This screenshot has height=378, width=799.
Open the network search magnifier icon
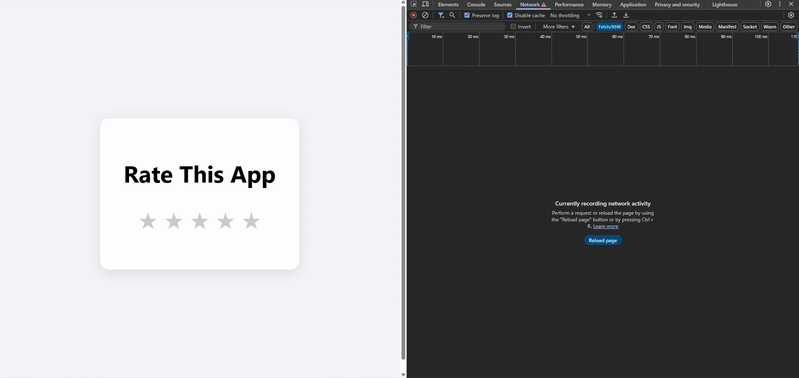452,15
